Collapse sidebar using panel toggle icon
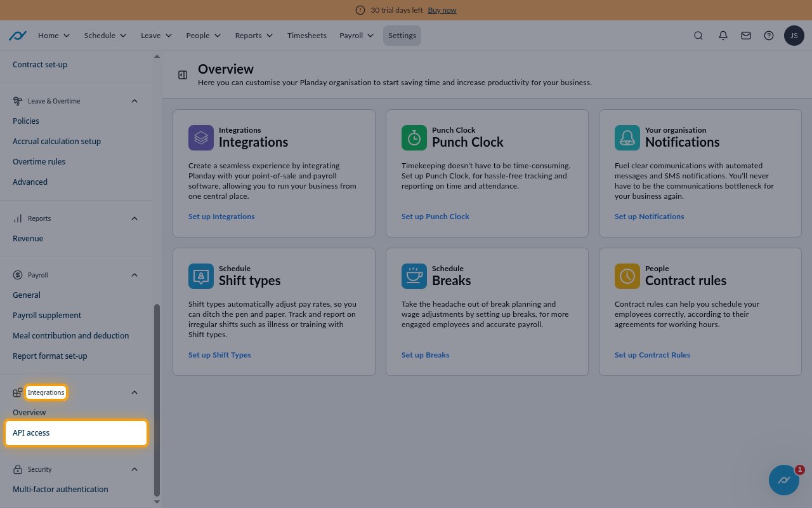Viewport: 812px width, 508px height. point(183,75)
